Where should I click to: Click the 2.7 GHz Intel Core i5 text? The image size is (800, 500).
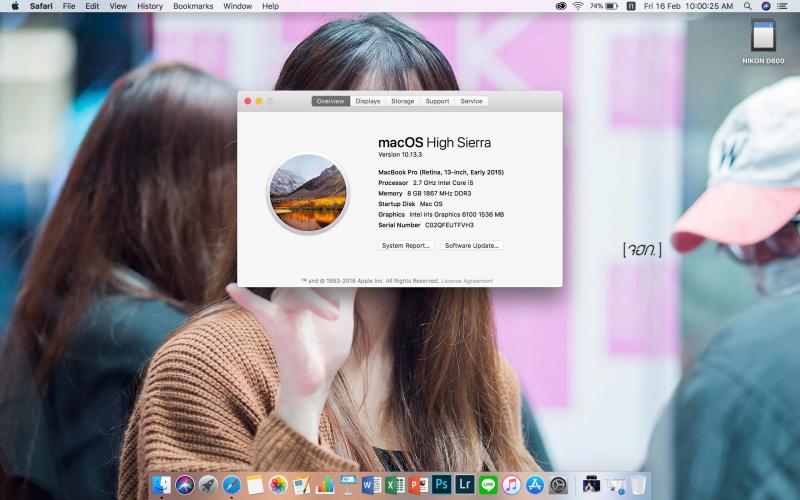pos(443,183)
